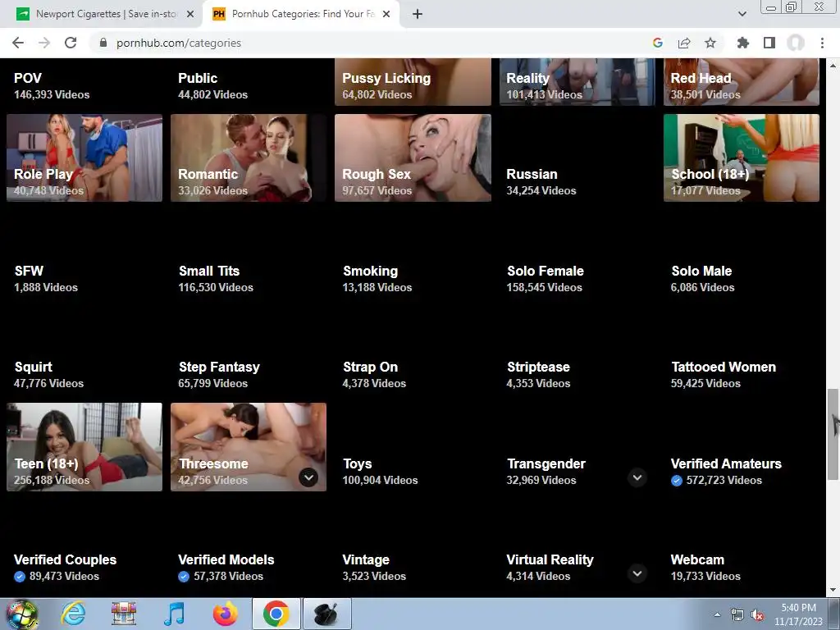This screenshot has height=630, width=840.
Task: Click the '3,523 Videos' count text
Action: (x=374, y=576)
